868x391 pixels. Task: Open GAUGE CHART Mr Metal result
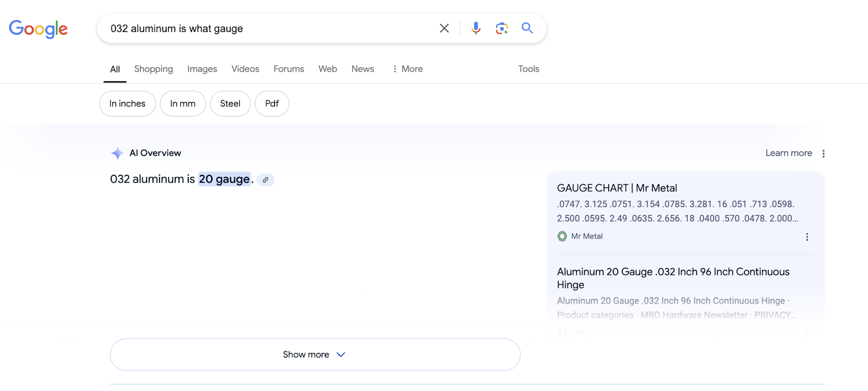[x=617, y=188]
